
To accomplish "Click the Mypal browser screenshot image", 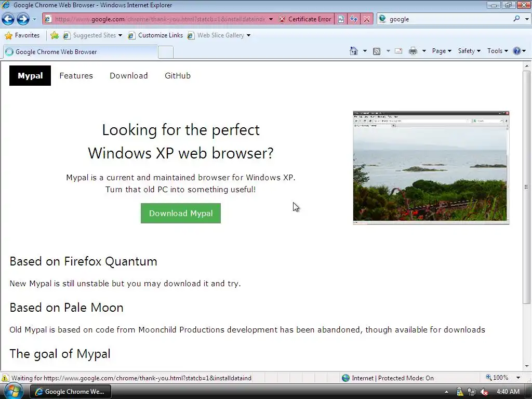I will point(431,167).
